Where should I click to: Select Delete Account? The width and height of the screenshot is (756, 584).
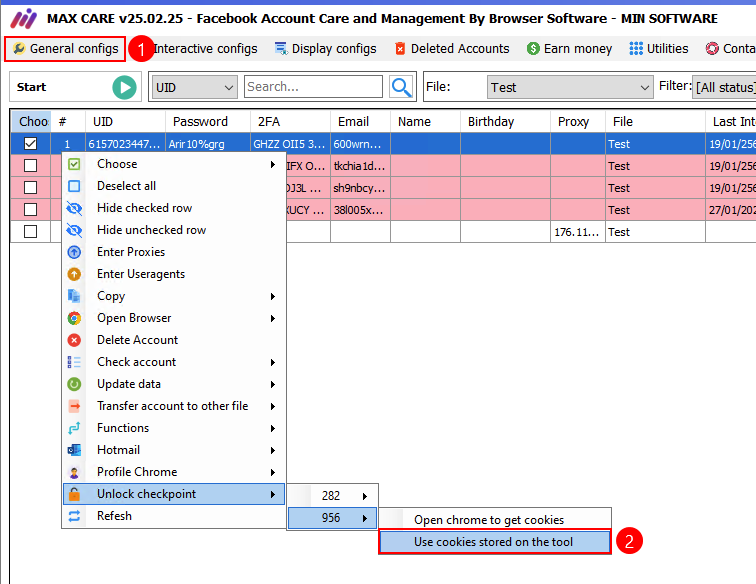pos(174,340)
